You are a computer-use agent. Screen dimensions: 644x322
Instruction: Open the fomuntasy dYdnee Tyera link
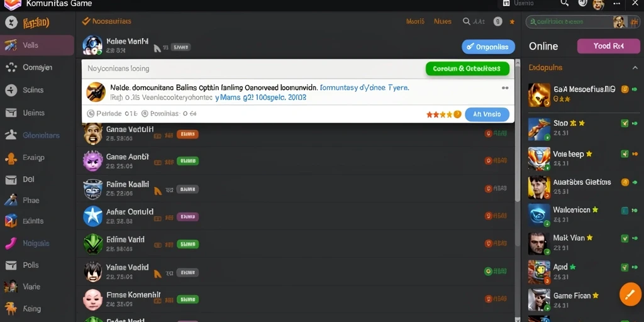pyautogui.click(x=364, y=87)
